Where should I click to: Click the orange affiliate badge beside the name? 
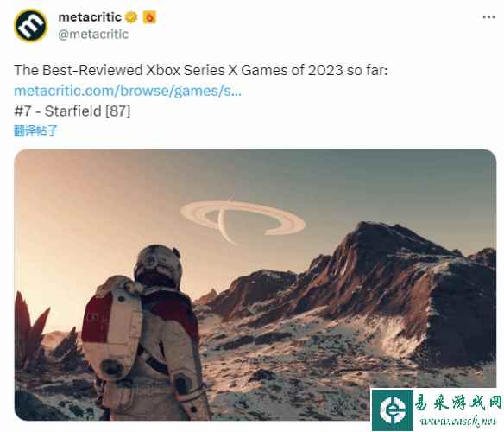coord(149,17)
